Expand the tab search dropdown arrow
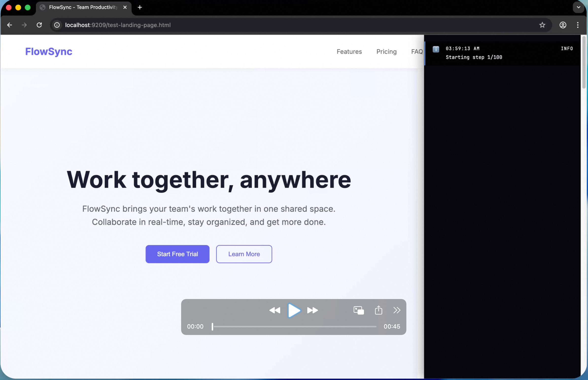 579,7
